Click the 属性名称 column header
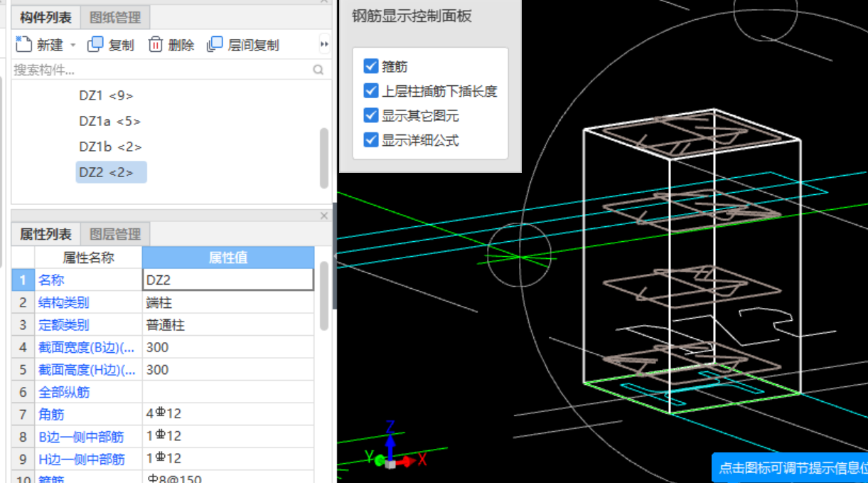This screenshot has width=868, height=483. pyautogui.click(x=88, y=258)
